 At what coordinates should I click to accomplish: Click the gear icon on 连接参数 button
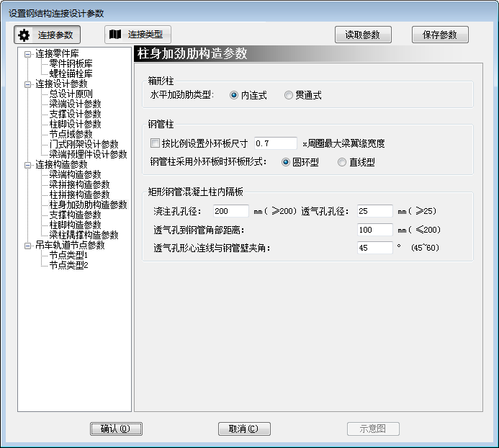click(24, 35)
